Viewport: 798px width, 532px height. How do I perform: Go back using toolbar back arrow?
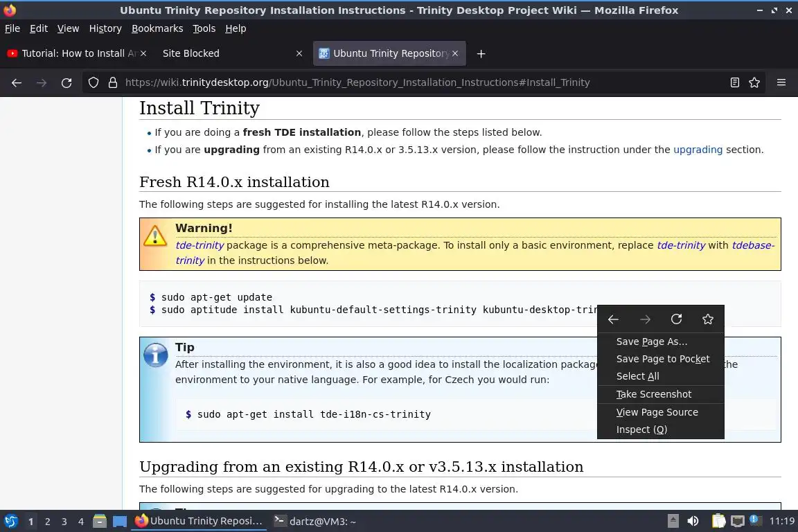(x=17, y=82)
